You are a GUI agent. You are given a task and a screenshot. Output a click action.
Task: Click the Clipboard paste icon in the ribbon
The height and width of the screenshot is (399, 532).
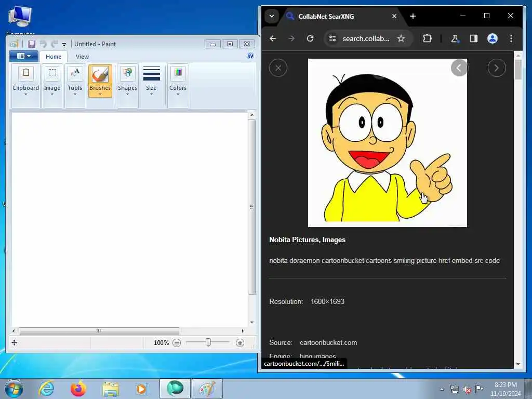(26, 73)
